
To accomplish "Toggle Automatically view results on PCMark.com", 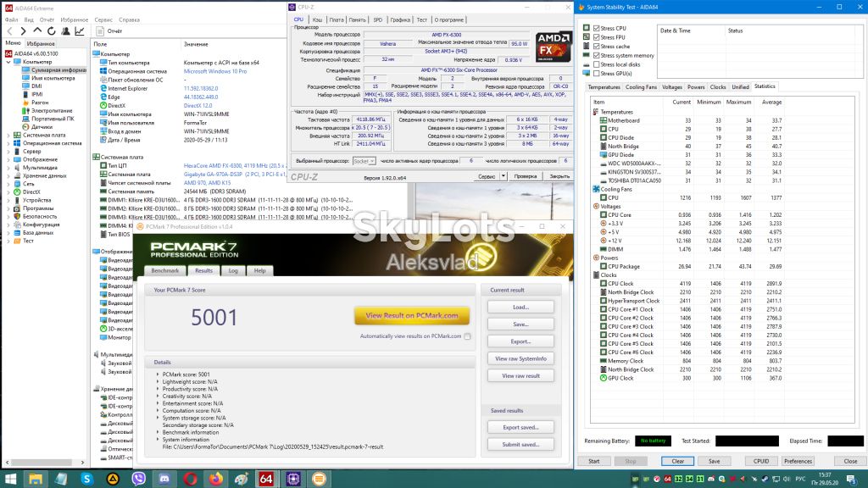I will click(467, 335).
